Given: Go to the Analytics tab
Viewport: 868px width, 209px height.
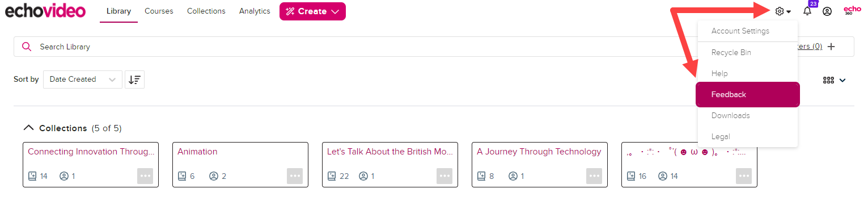Looking at the screenshot, I should 255,11.
